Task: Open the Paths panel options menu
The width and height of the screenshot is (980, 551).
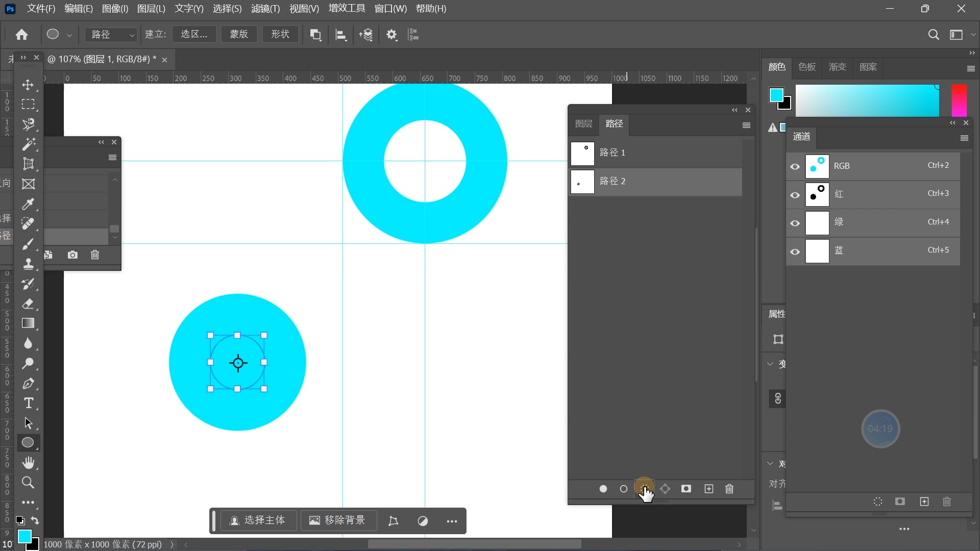Action: pos(746,125)
